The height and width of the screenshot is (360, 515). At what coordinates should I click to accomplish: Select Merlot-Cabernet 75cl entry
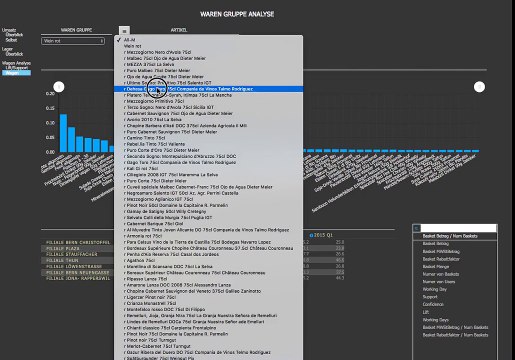[208, 346]
